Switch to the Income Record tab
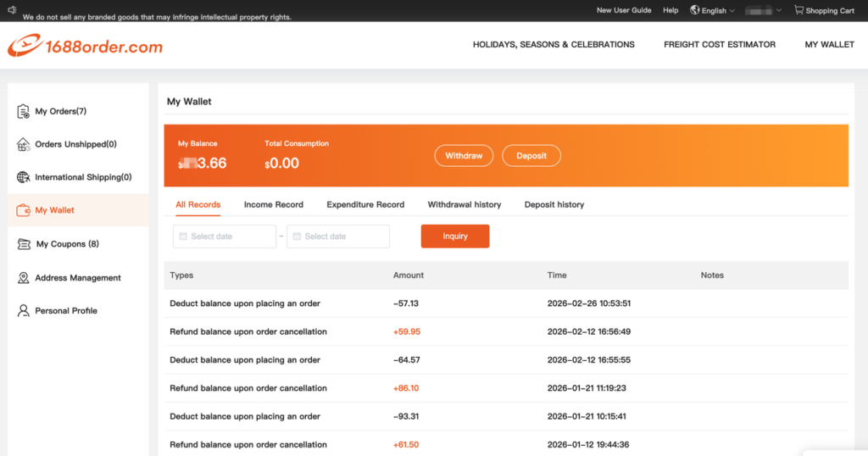This screenshot has height=456, width=868. (273, 204)
